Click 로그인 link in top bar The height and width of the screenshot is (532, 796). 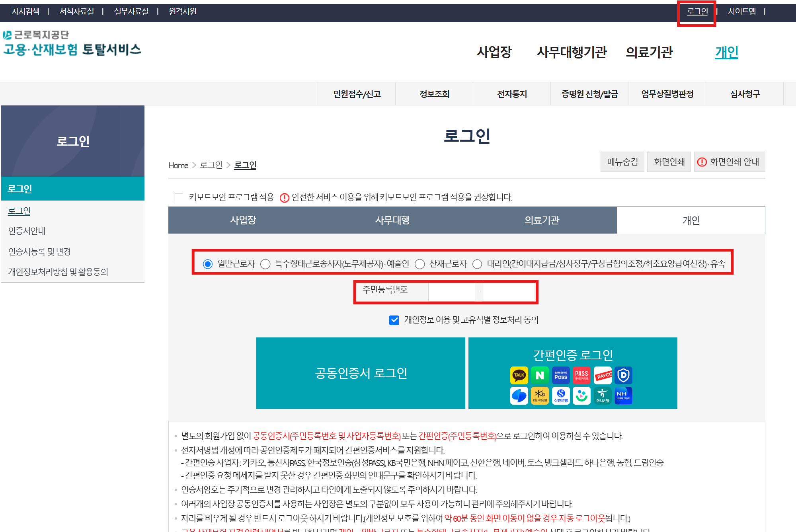coord(697,12)
